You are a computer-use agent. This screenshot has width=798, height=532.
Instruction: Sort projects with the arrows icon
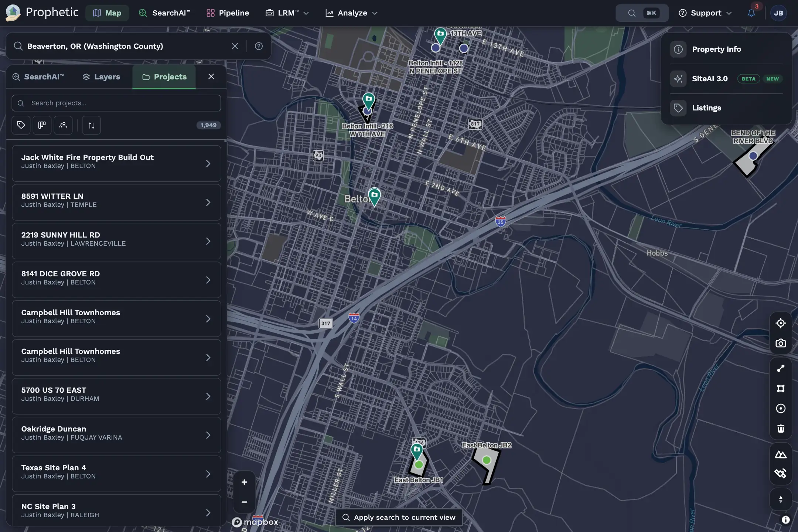coord(91,125)
